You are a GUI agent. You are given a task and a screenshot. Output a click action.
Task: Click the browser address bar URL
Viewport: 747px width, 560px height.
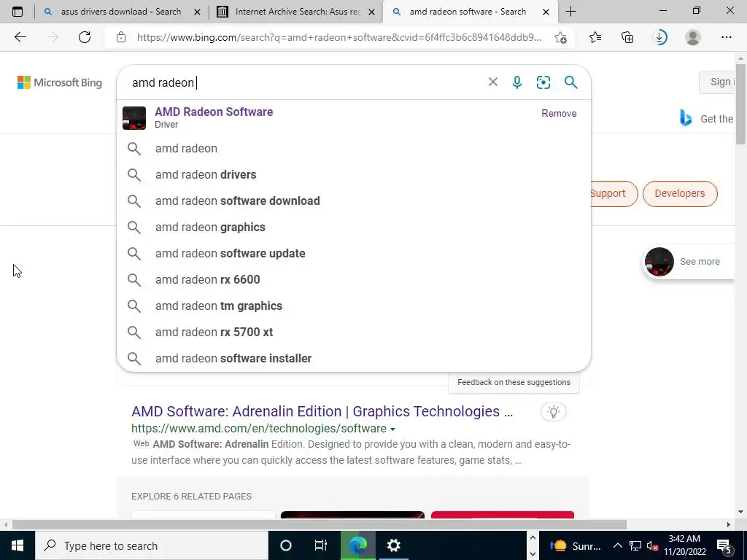(x=338, y=37)
